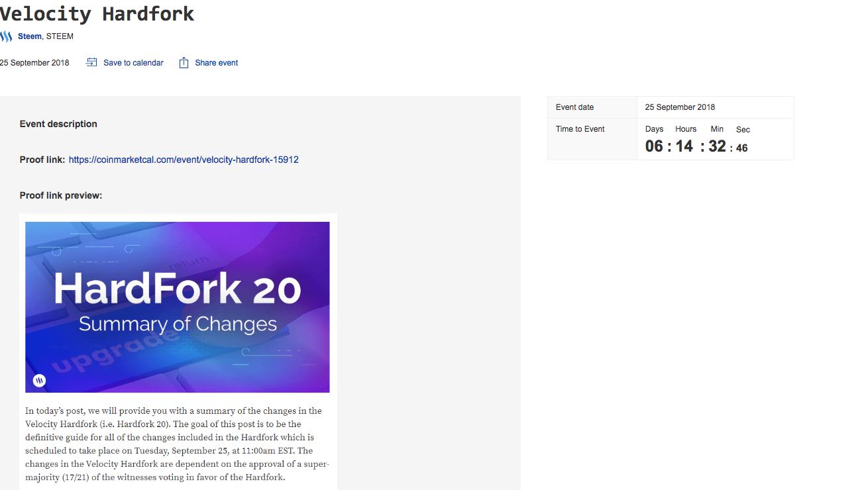Click the Time to Event label
Image resolution: width=868 pixels, height=490 pixels.
click(580, 129)
